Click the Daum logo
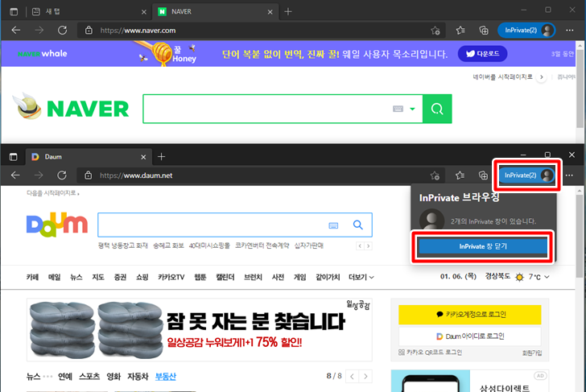 (57, 225)
